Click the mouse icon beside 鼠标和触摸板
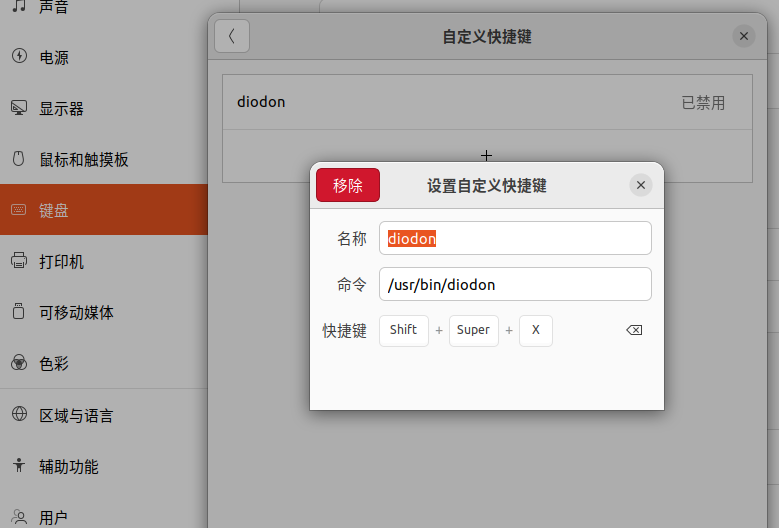The height and width of the screenshot is (528, 779). click(18, 158)
